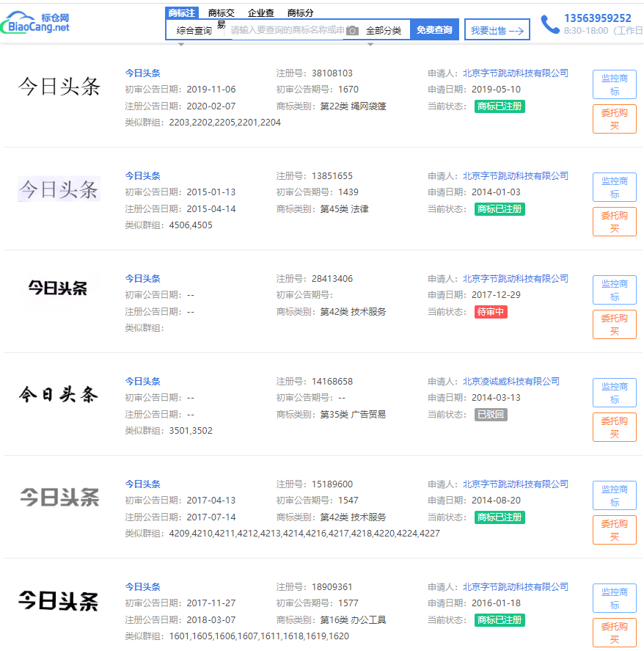644x651 pixels.
Task: Click 商标已注册 badge for registration 38108103
Action: click(x=500, y=106)
